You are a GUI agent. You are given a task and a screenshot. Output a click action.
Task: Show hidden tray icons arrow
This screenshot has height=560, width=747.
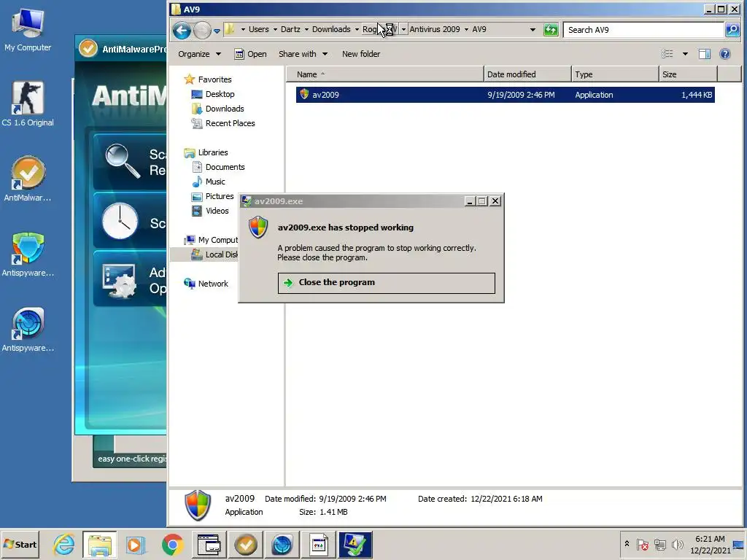[x=627, y=544]
